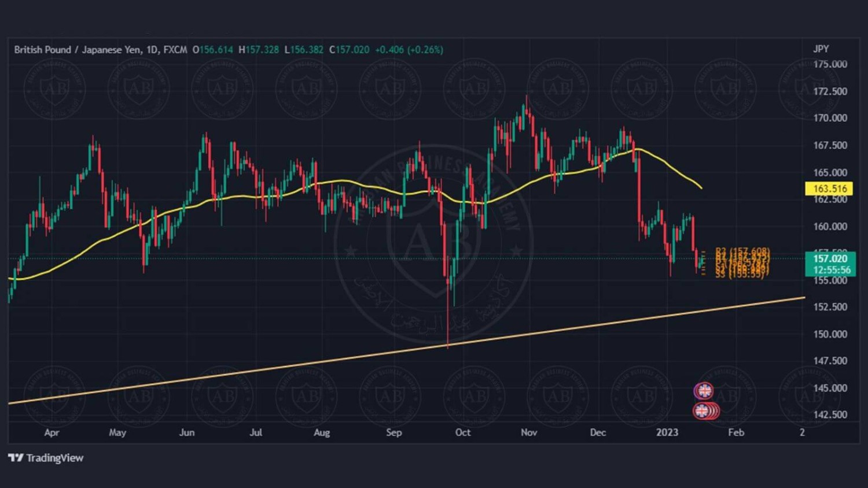Click the high value H157.328 in header
Screen dimensions: 868x488
pos(259,50)
